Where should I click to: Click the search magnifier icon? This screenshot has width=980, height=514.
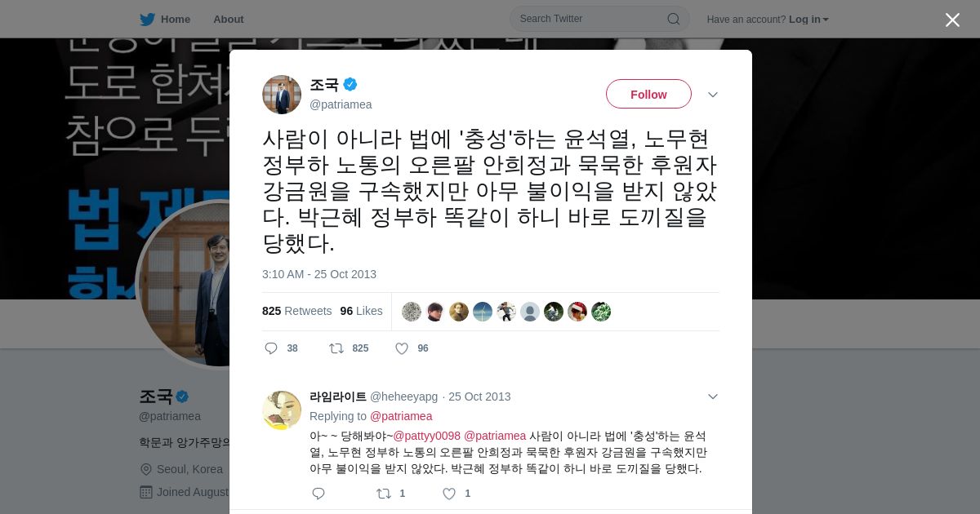point(673,19)
